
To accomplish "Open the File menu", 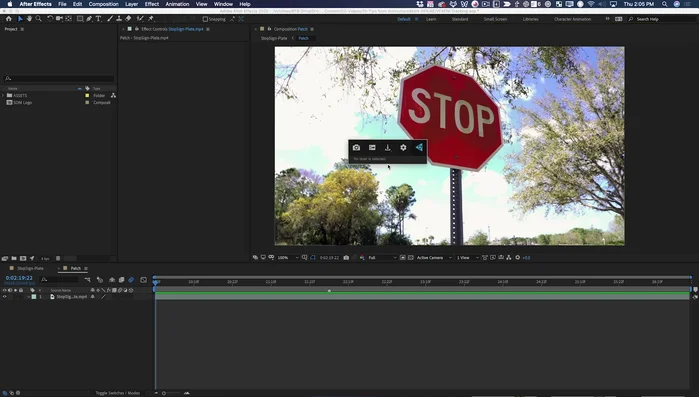I will 62,4.
